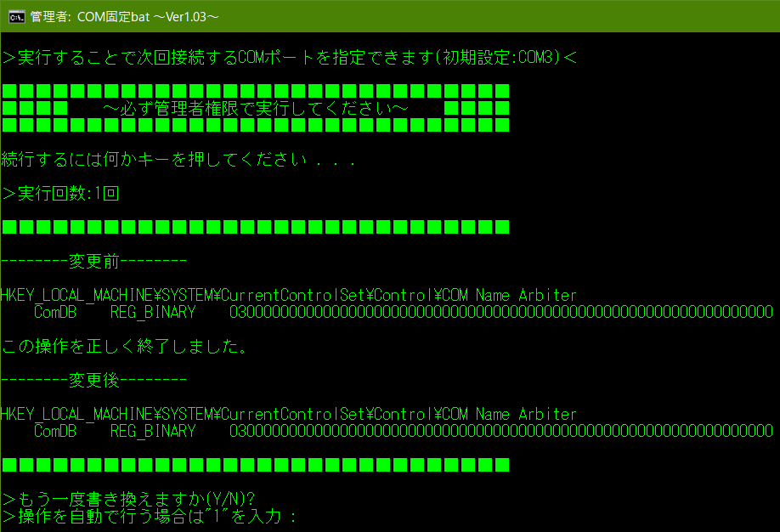Click the heading '--------変更後--------'
The width and height of the screenshot is (780, 532).
point(94,380)
